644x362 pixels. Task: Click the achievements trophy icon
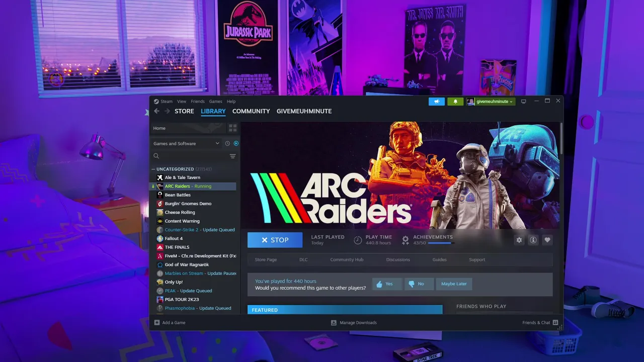[406, 240]
